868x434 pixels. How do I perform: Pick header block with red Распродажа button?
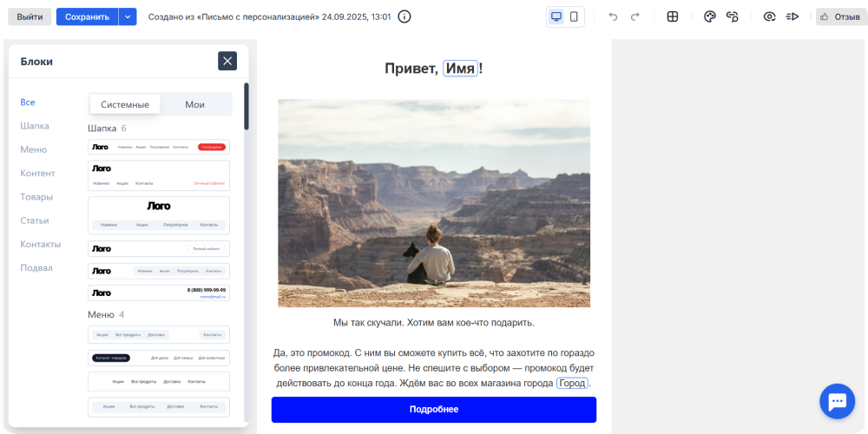(159, 147)
